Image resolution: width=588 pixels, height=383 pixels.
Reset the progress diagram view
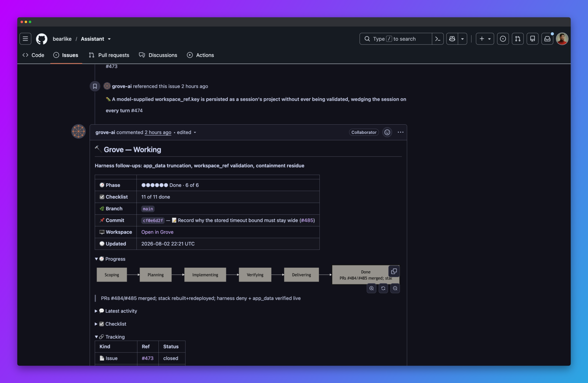coord(383,289)
